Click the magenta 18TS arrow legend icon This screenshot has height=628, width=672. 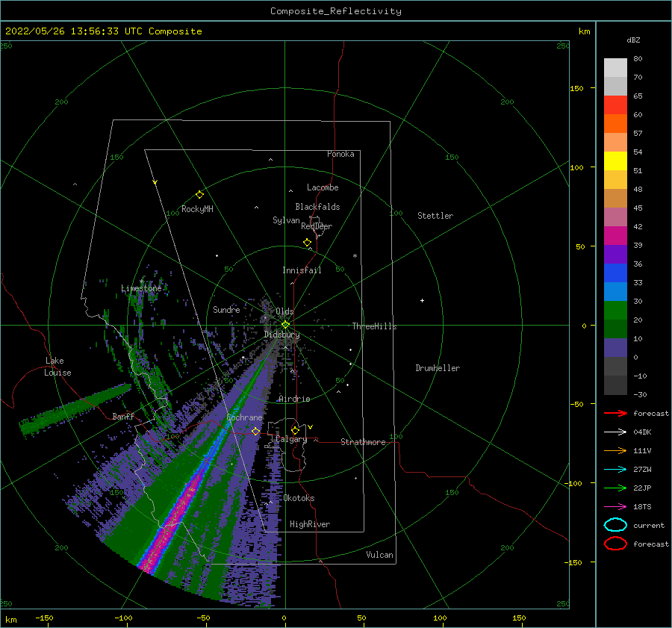[615, 507]
